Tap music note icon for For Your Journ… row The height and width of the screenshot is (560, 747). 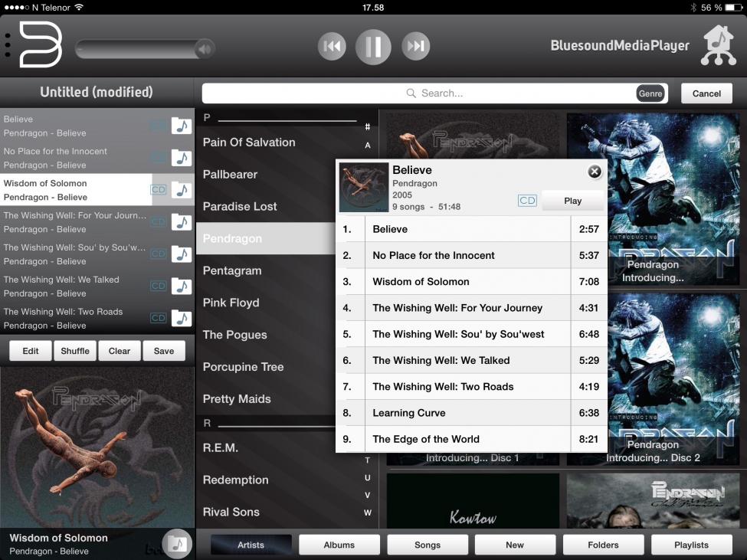tap(182, 222)
